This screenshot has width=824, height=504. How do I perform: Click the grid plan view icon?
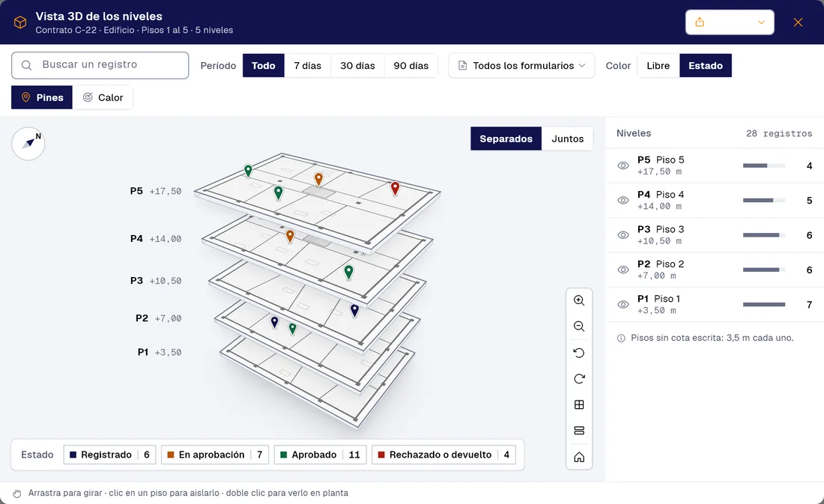[x=579, y=404]
